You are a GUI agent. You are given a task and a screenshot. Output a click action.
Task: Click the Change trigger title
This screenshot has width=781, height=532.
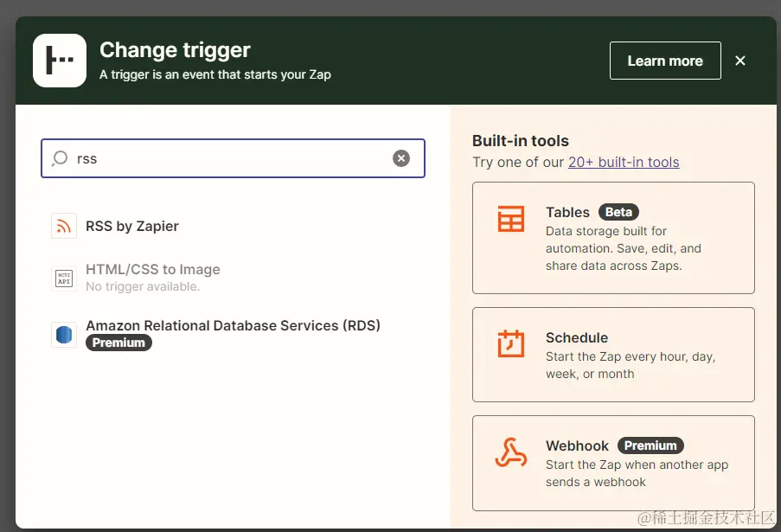point(175,50)
